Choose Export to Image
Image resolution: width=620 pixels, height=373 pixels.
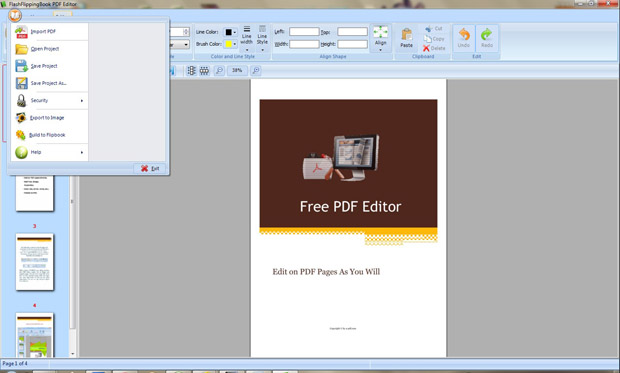pyautogui.click(x=49, y=118)
